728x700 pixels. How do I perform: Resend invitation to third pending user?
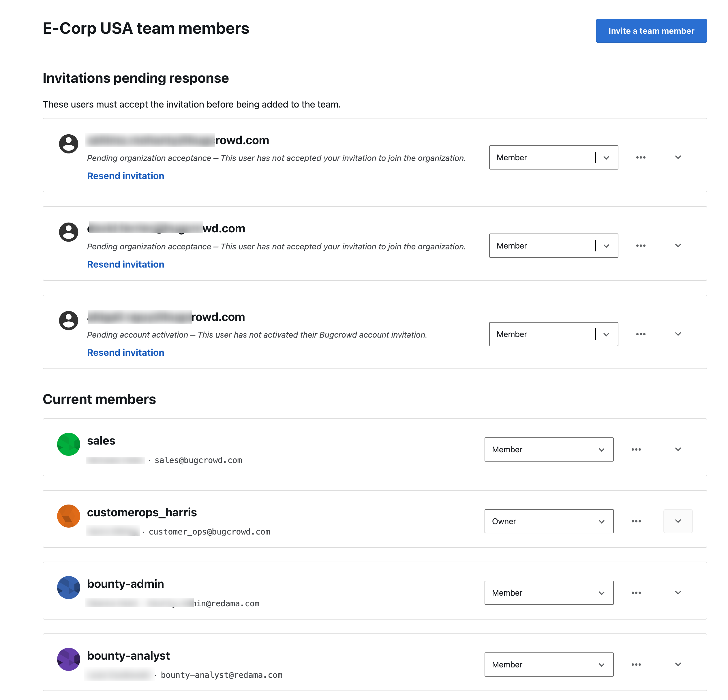point(125,352)
